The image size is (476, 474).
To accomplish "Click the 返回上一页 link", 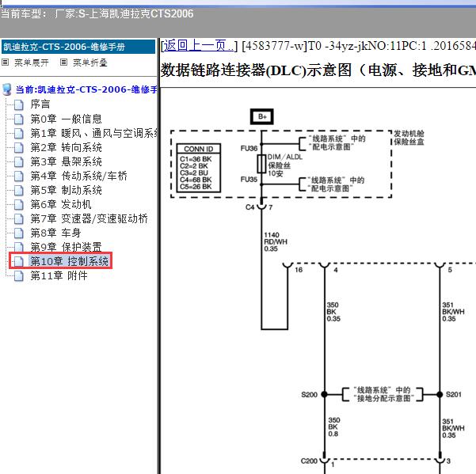I will [x=199, y=46].
